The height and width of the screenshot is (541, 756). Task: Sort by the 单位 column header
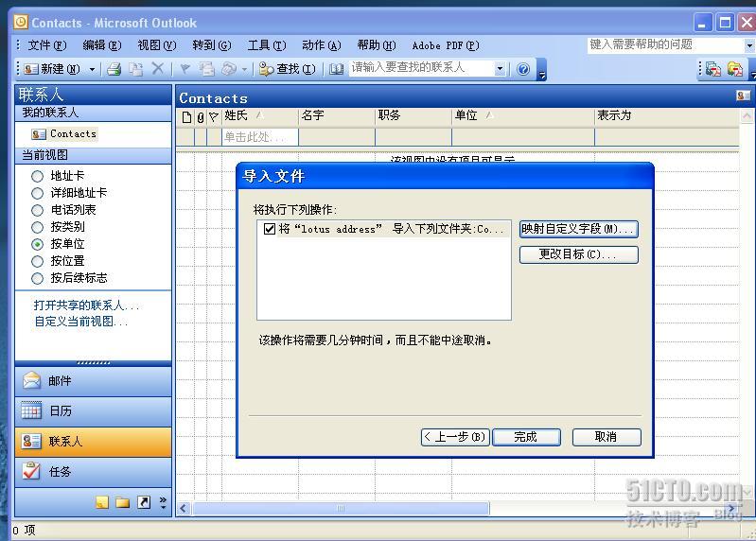522,115
